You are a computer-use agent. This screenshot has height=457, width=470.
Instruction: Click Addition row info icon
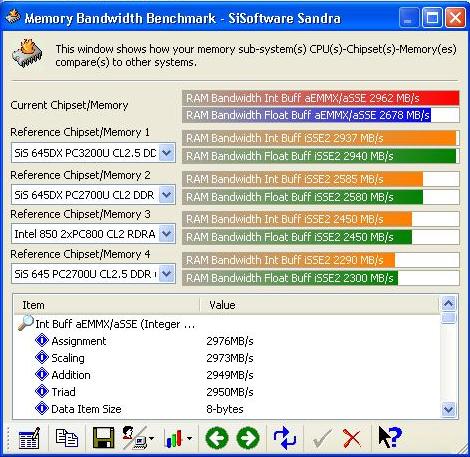coord(42,374)
